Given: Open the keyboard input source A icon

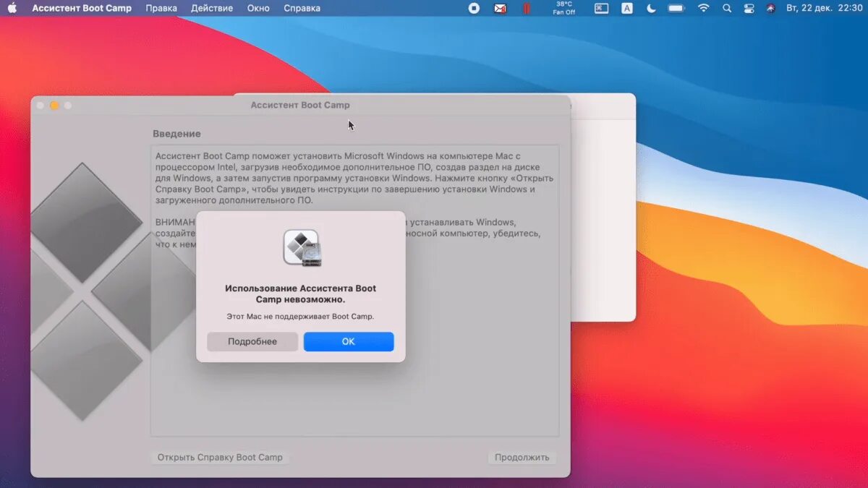Looking at the screenshot, I should 627,9.
